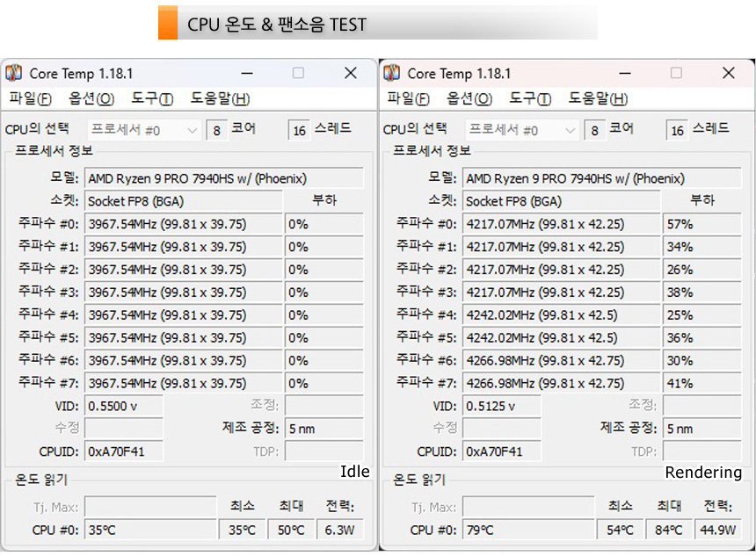Click the power value 6.3W

click(340, 530)
